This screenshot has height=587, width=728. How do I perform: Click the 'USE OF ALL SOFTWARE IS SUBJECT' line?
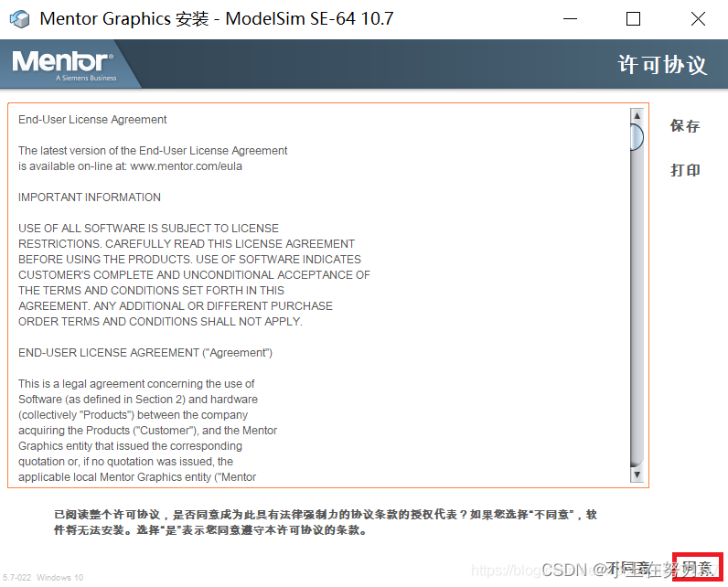(x=148, y=229)
